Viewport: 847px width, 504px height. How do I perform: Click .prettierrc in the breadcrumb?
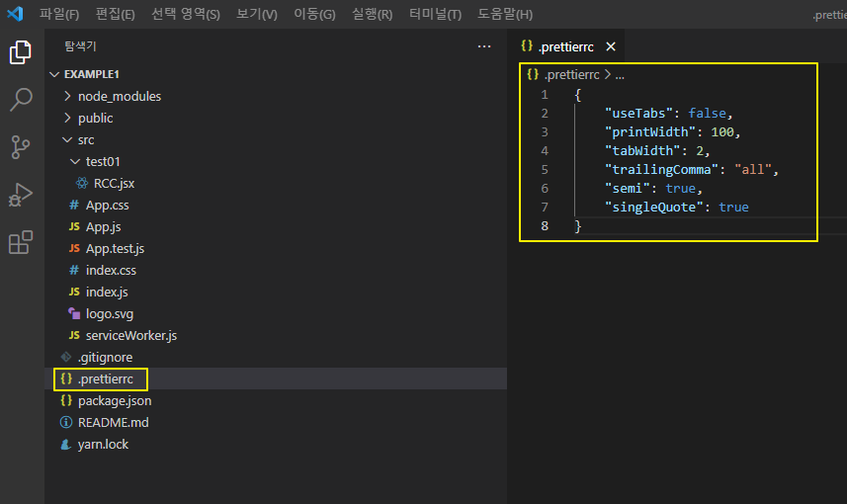[571, 74]
